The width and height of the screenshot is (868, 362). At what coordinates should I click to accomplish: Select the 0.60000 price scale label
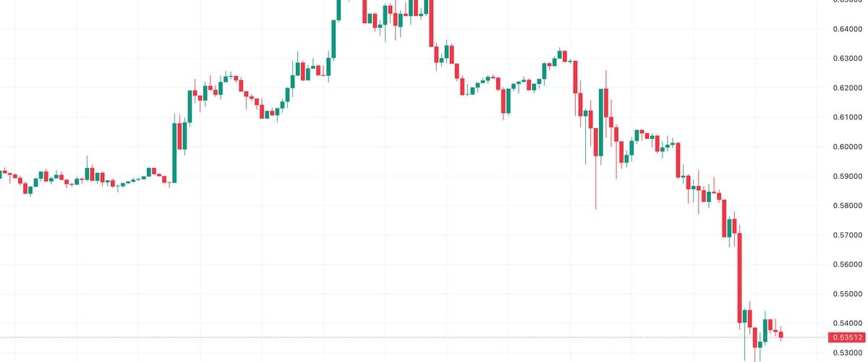pyautogui.click(x=847, y=147)
